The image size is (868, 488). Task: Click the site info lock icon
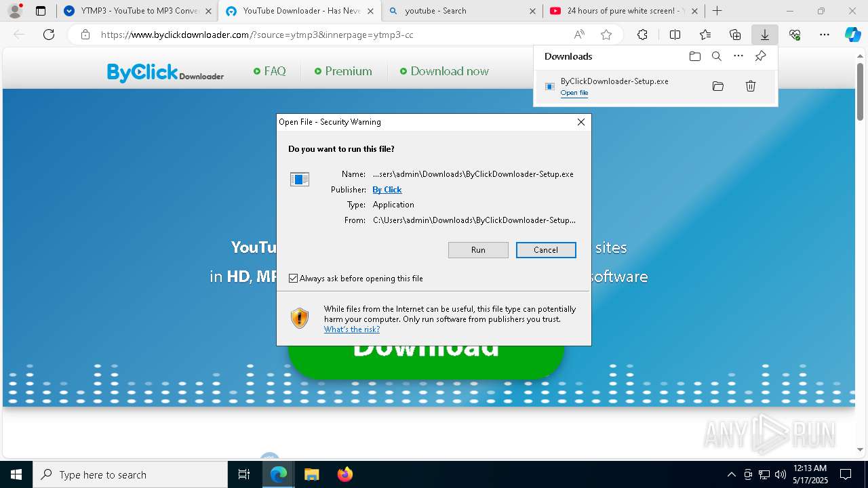(85, 35)
